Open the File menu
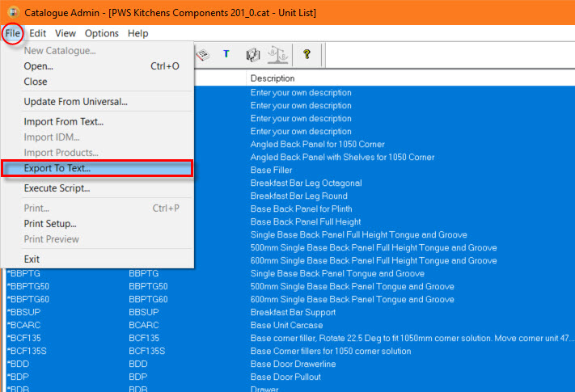 12,33
